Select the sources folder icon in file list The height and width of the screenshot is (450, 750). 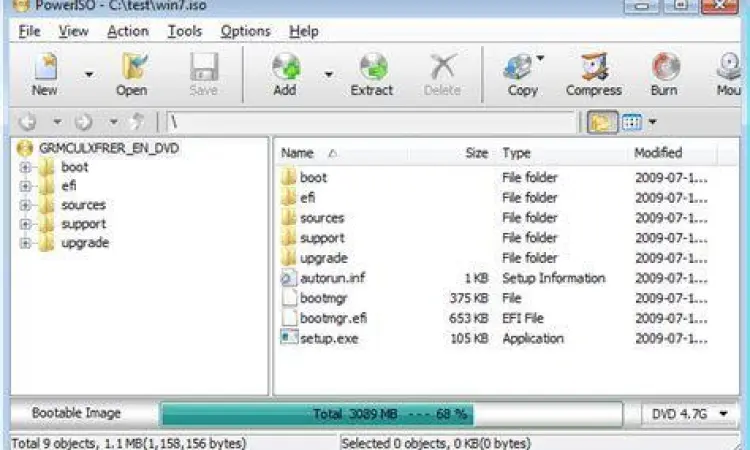click(x=288, y=218)
